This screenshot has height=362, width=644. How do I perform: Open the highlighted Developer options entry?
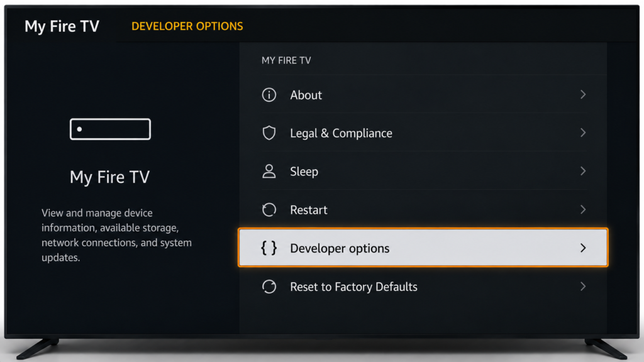423,248
